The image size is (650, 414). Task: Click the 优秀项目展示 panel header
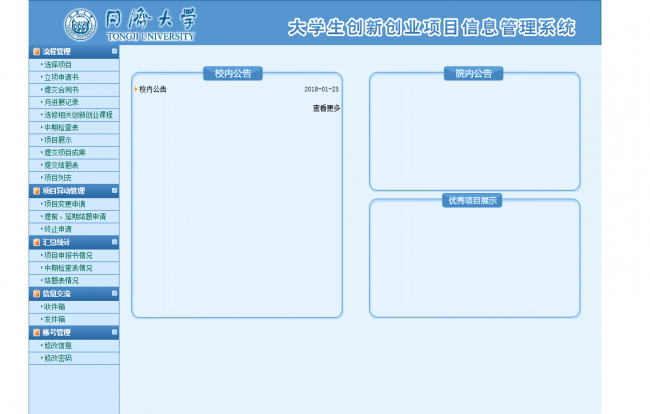[x=474, y=200]
